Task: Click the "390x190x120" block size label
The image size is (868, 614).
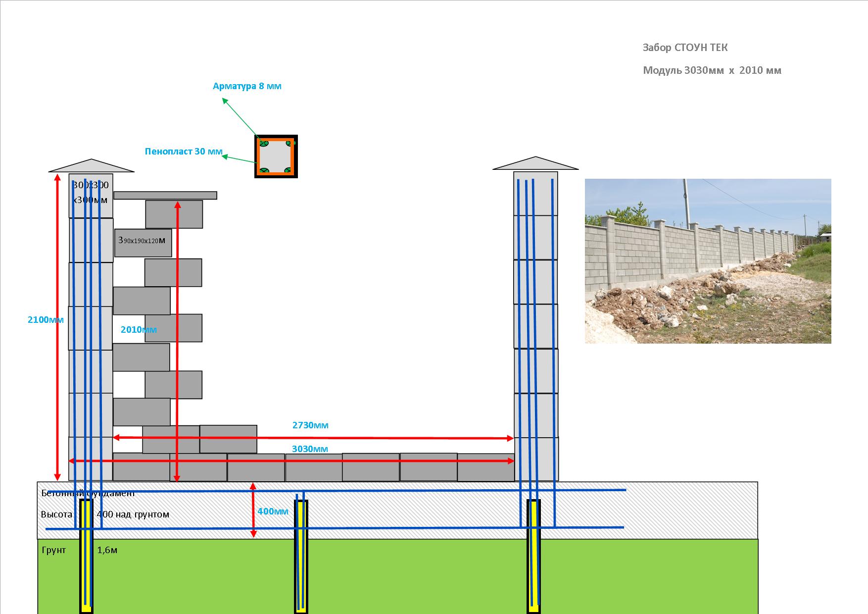Action: click(x=142, y=240)
